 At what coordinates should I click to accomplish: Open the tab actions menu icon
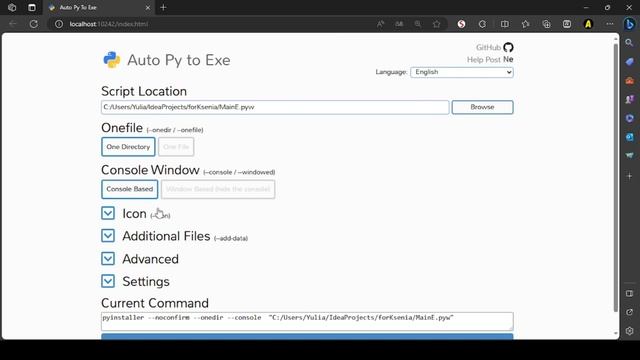click(x=32, y=7)
